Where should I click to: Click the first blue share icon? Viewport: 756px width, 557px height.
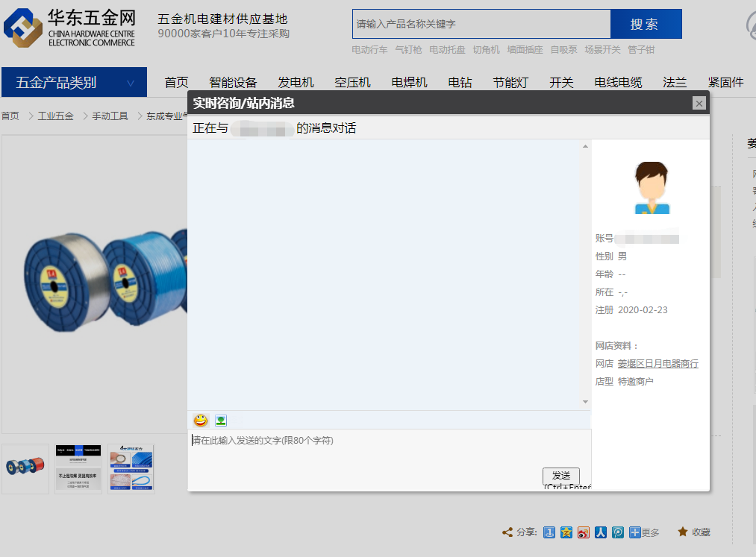549,532
